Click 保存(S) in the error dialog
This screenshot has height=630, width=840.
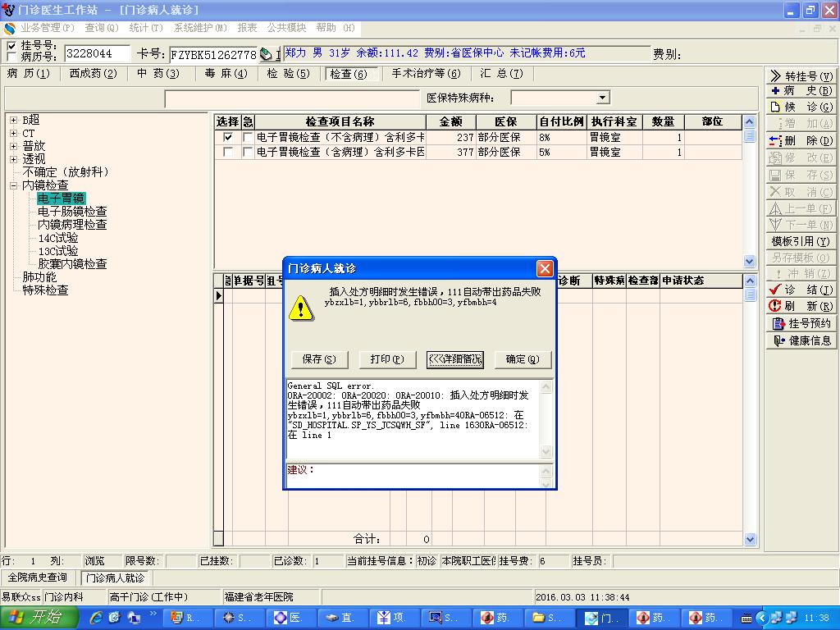click(319, 359)
